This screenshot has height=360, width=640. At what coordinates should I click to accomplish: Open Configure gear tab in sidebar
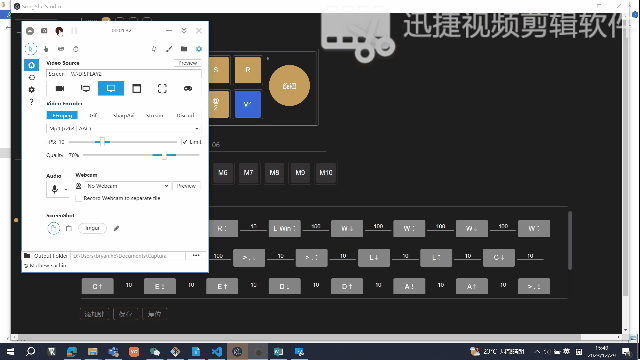pos(31,89)
